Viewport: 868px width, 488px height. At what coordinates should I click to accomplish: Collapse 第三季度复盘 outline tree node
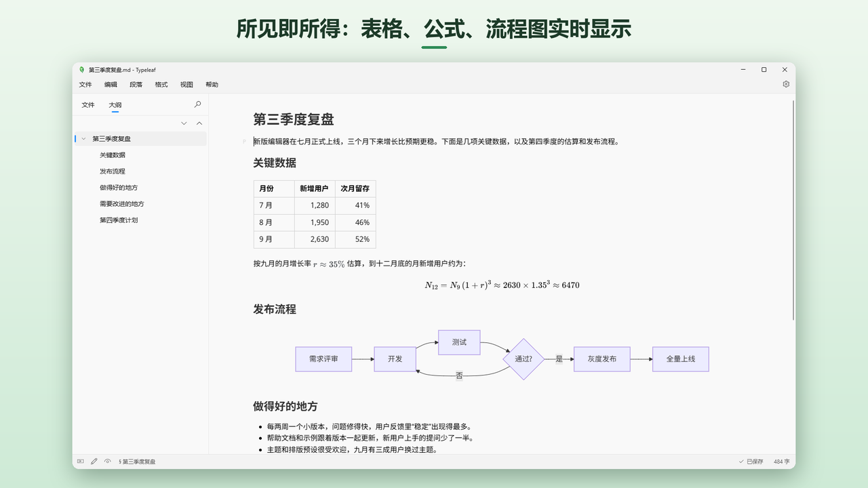[83, 139]
